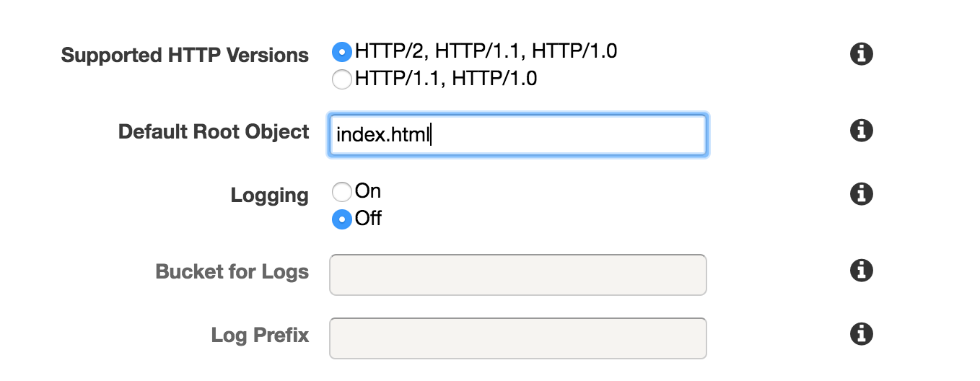
Task: Open info icon for Supported HTTP Versions
Action: pyautogui.click(x=861, y=54)
